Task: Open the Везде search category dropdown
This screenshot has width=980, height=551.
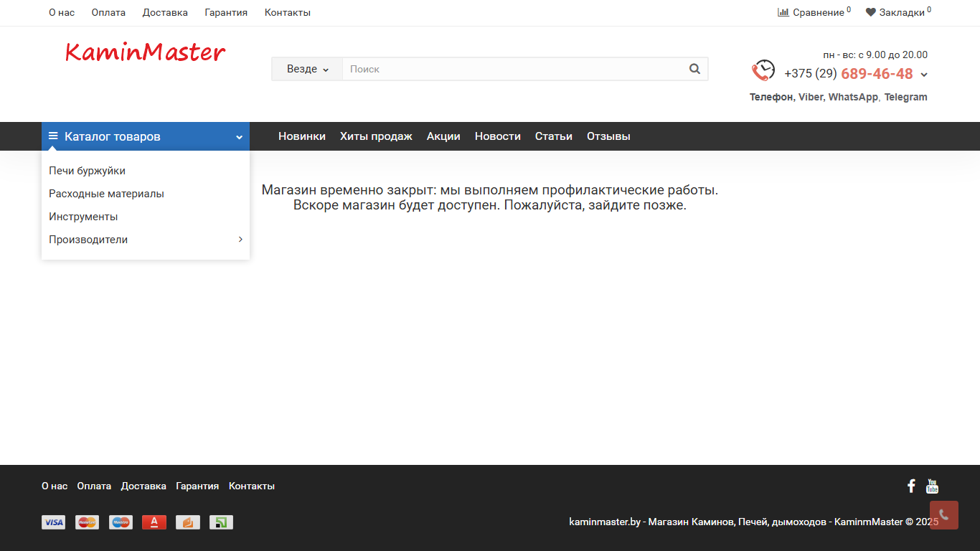Action: click(x=307, y=69)
